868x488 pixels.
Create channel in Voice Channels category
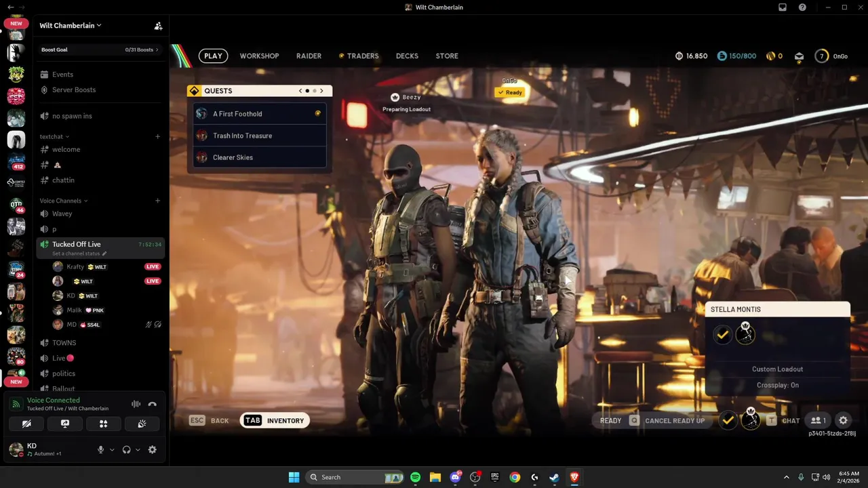point(157,201)
